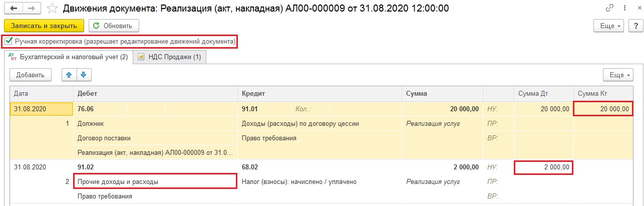
Task: Move entry up with blue arrow
Action: point(69,75)
